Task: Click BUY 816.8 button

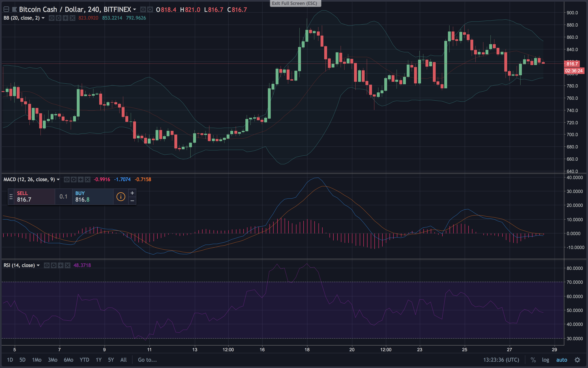Action: click(92, 197)
